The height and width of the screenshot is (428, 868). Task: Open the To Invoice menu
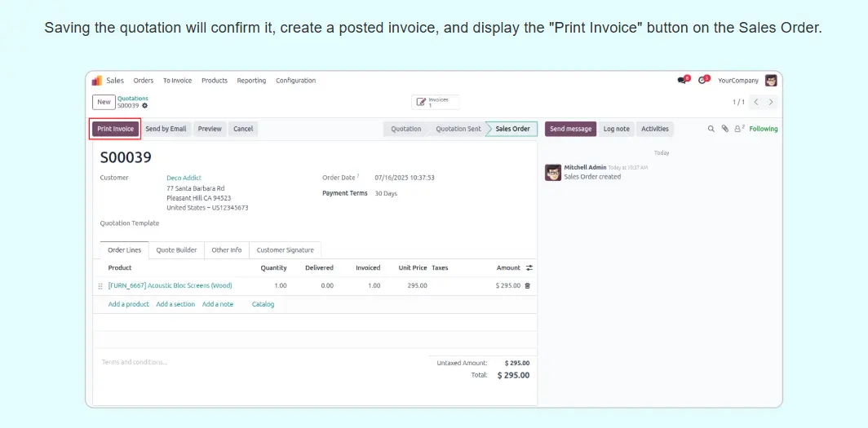tap(177, 81)
